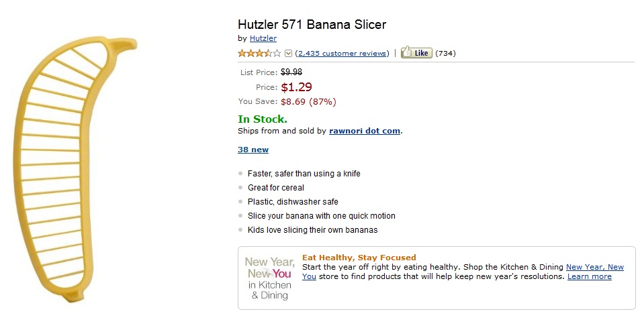Click the $8.69 (87%) savings amount
The height and width of the screenshot is (328, 644).
[308, 102]
